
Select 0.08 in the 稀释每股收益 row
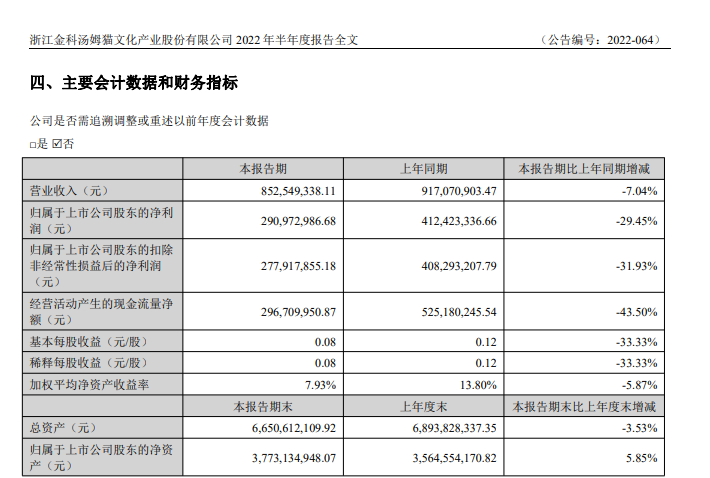[326, 363]
